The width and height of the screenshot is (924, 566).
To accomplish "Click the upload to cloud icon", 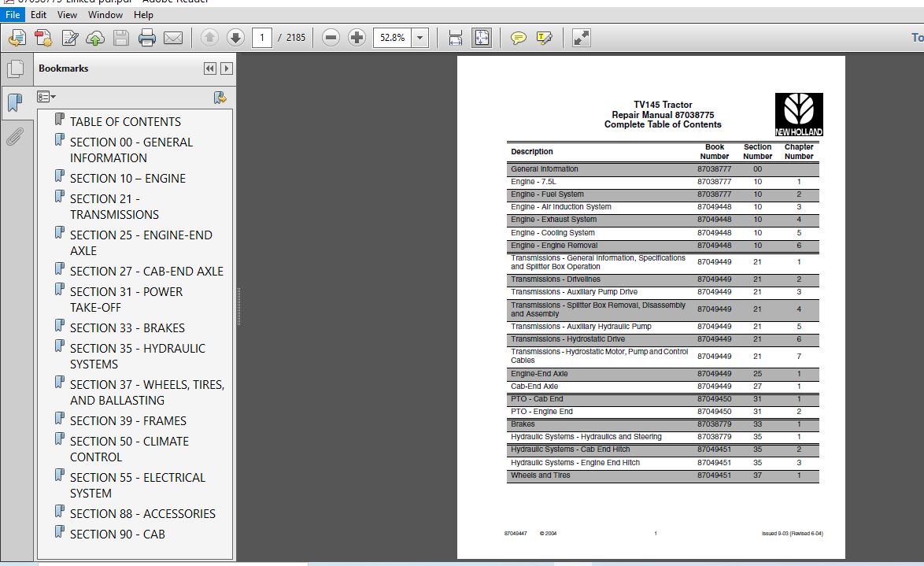I will [x=95, y=38].
